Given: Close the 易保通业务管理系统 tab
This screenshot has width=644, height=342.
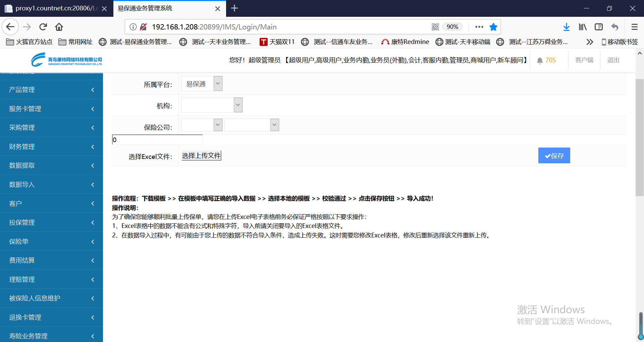Looking at the screenshot, I should coord(218,9).
